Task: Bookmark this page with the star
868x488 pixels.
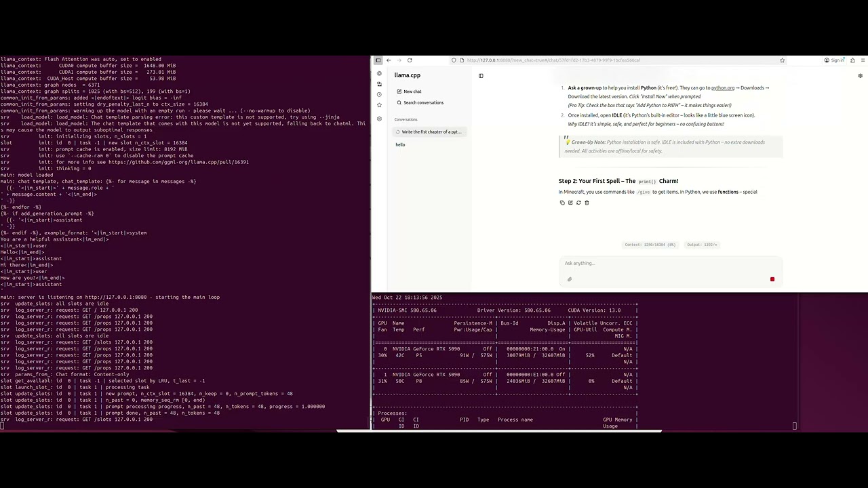Action: pos(782,60)
